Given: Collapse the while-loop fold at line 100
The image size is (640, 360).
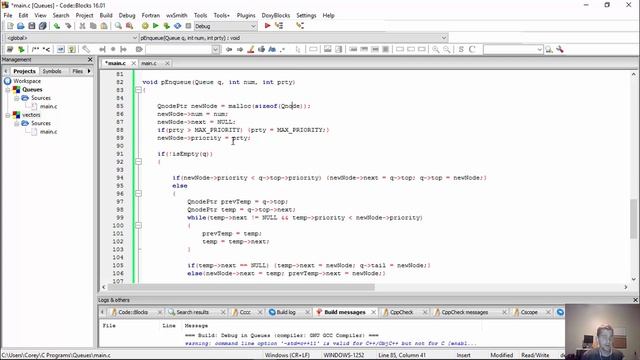Looking at the screenshot, I should 138,225.
